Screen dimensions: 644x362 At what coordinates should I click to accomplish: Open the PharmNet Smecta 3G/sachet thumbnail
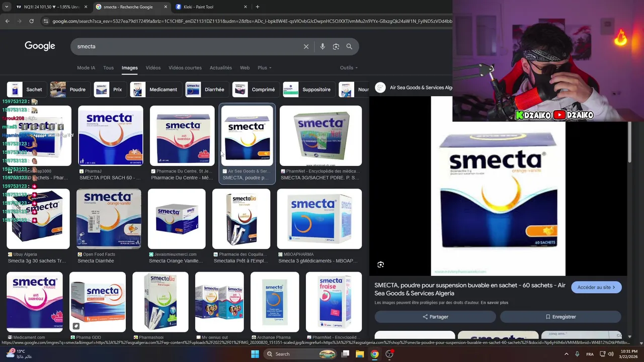coord(320,136)
